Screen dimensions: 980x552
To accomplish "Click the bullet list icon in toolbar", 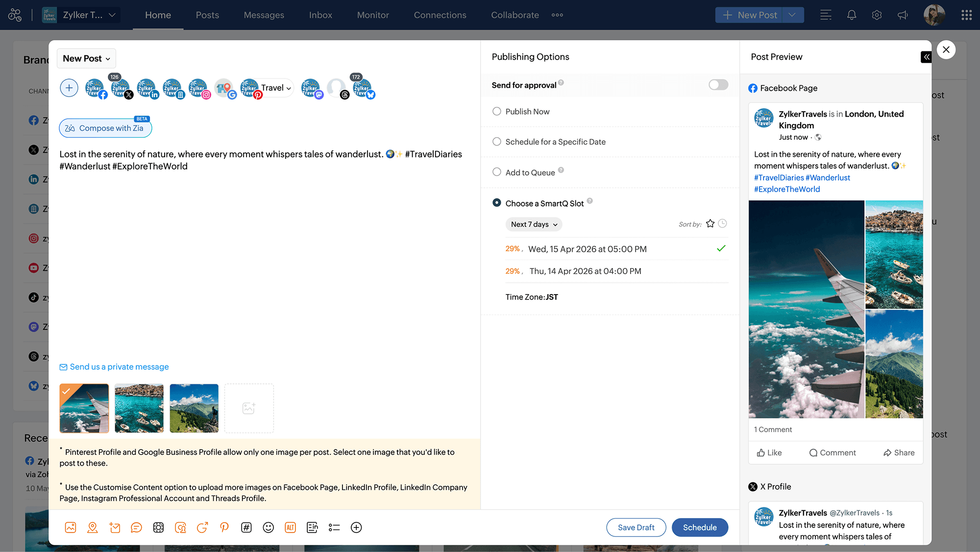I will pyautogui.click(x=334, y=527).
